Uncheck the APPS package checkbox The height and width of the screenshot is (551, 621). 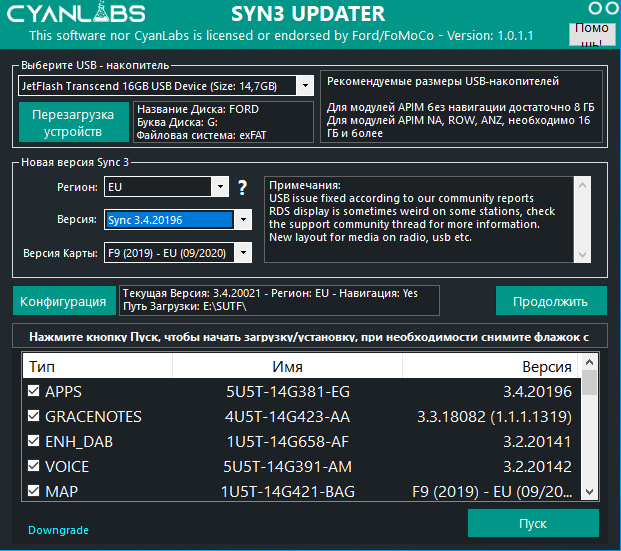click(34, 391)
